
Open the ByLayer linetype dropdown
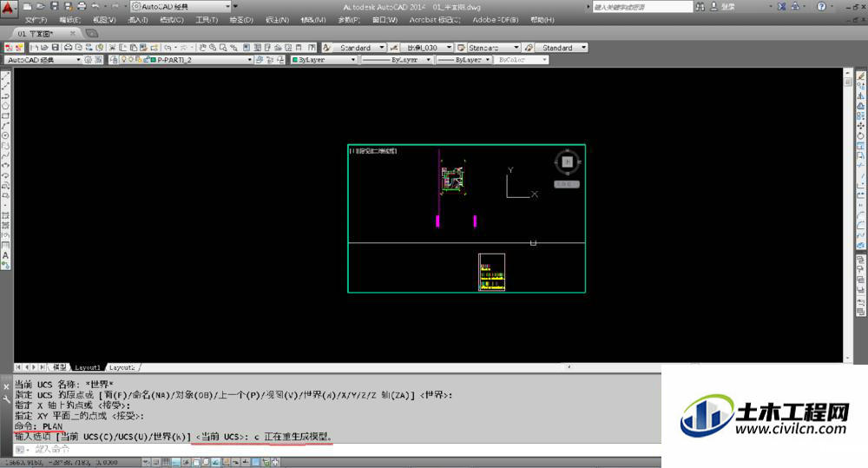point(396,60)
